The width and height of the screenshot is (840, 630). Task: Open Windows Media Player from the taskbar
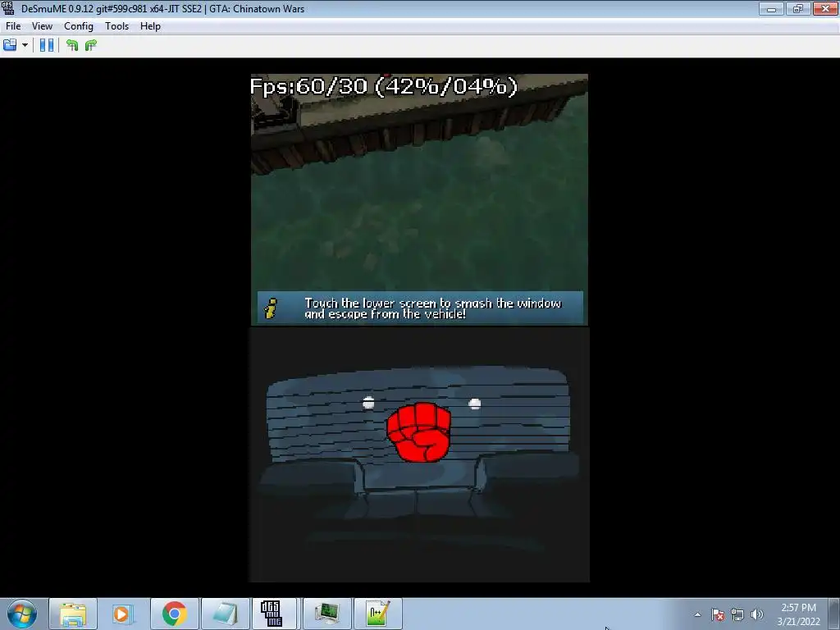pos(123,614)
